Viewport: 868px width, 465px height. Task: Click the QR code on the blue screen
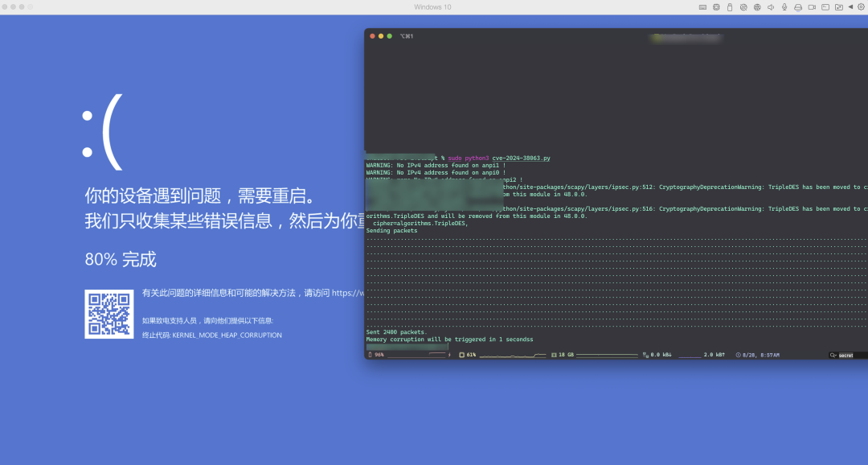click(x=109, y=314)
